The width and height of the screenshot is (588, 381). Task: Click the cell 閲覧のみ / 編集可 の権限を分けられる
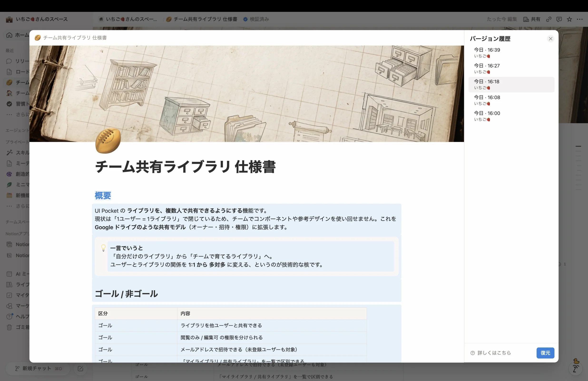[x=272, y=338]
